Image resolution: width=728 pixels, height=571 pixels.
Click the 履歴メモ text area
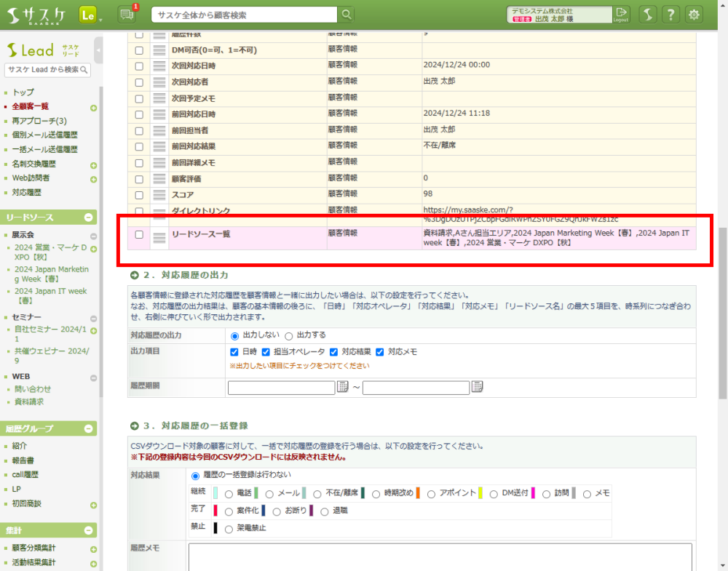[440, 556]
